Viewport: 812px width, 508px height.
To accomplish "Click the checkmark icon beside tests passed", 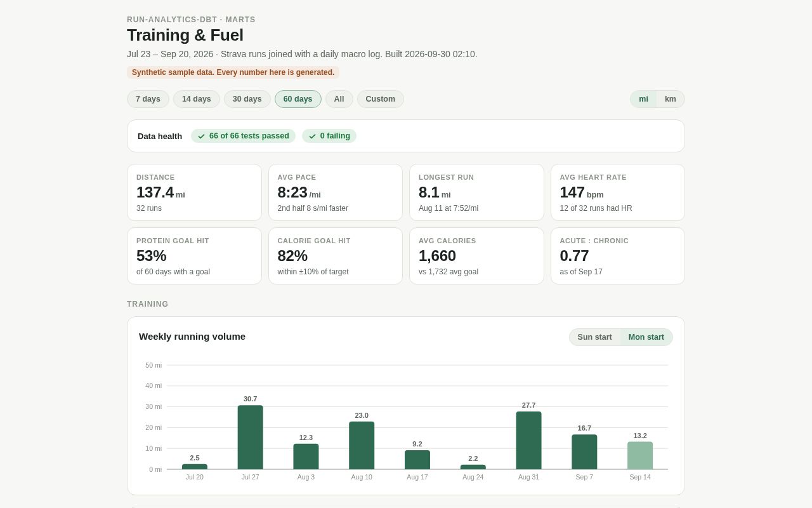I will point(201,136).
